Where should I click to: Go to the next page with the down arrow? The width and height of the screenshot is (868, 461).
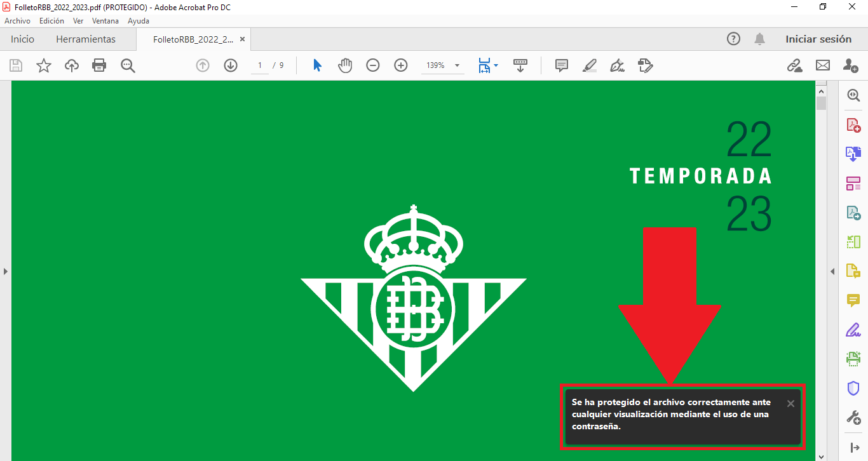[231, 65]
